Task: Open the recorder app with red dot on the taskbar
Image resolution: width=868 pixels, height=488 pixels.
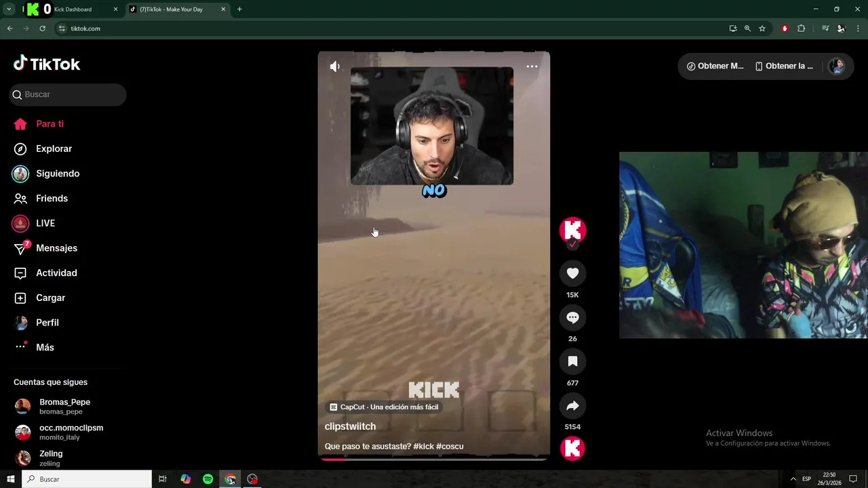Action: (252, 479)
